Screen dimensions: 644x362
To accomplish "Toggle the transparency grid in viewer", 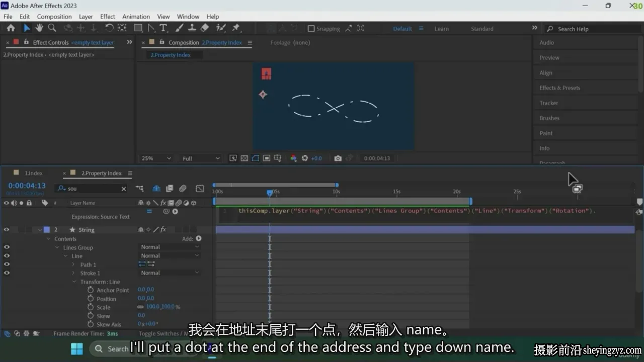I will [244, 158].
